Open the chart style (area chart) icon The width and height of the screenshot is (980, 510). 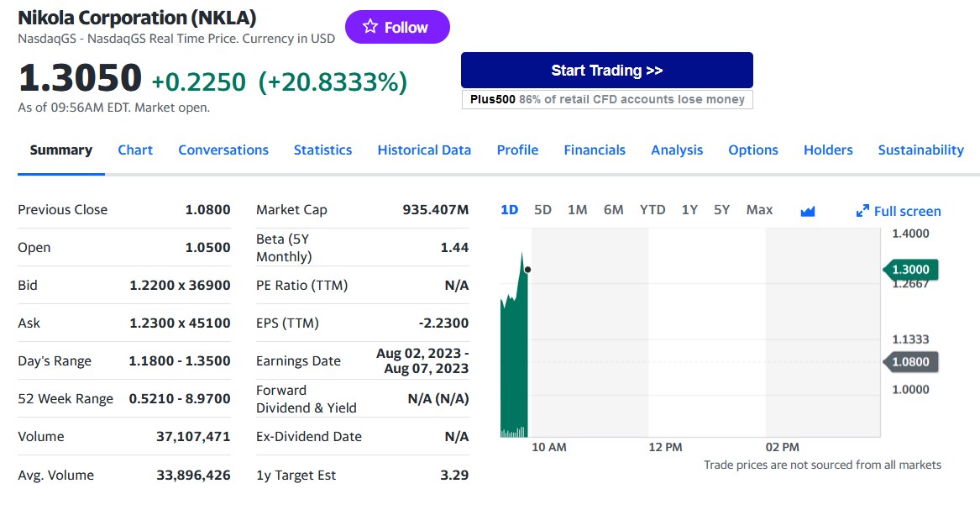pyautogui.click(x=807, y=210)
